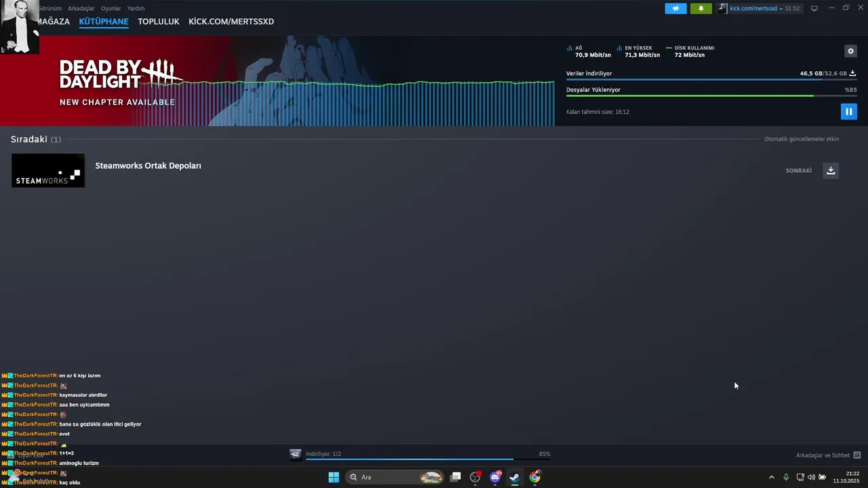
Task: Click Otomatik güncellemeler etkin text
Action: [x=802, y=139]
